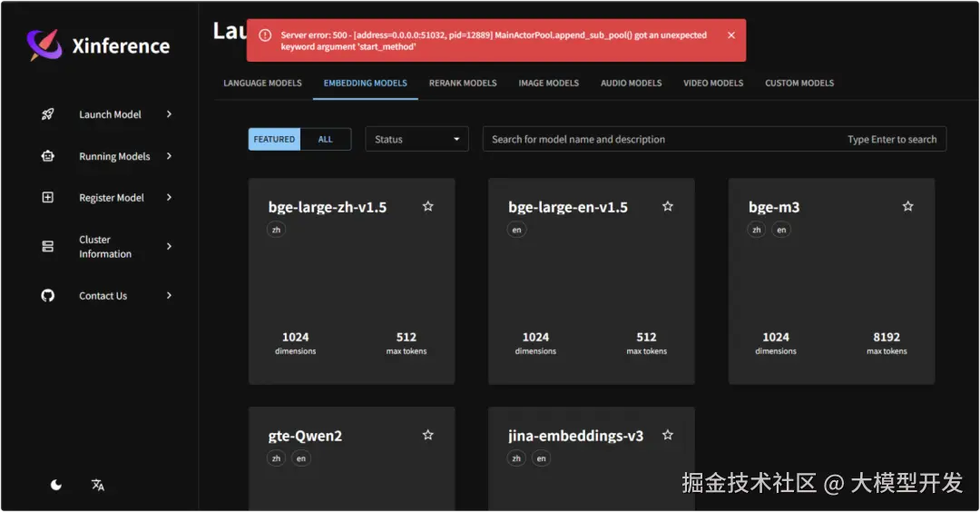Open Cluster Information in the sidebar
The image size is (980, 512).
[x=106, y=247]
